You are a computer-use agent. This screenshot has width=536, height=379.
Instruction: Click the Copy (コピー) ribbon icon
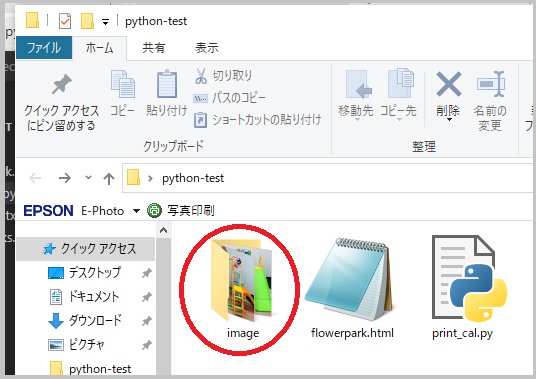[x=122, y=84]
